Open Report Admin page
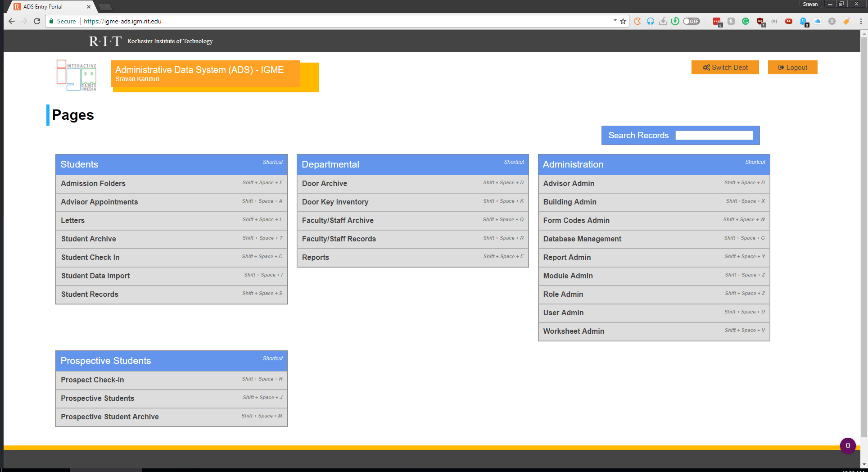 pos(654,258)
